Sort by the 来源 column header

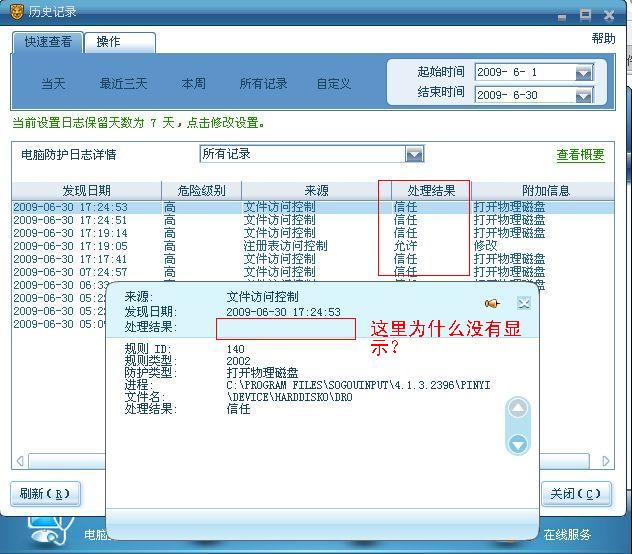click(316, 190)
